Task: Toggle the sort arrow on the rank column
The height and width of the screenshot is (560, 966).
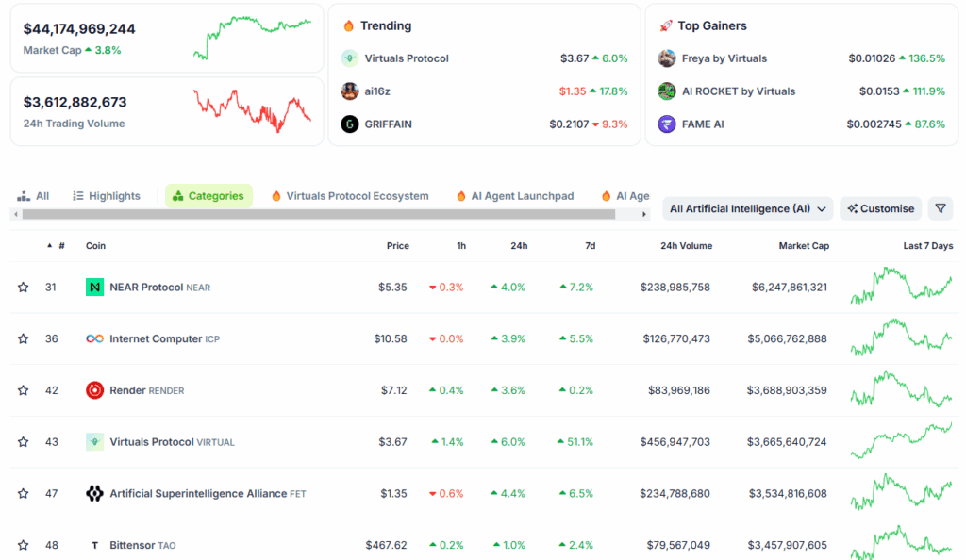Action: click(x=50, y=245)
